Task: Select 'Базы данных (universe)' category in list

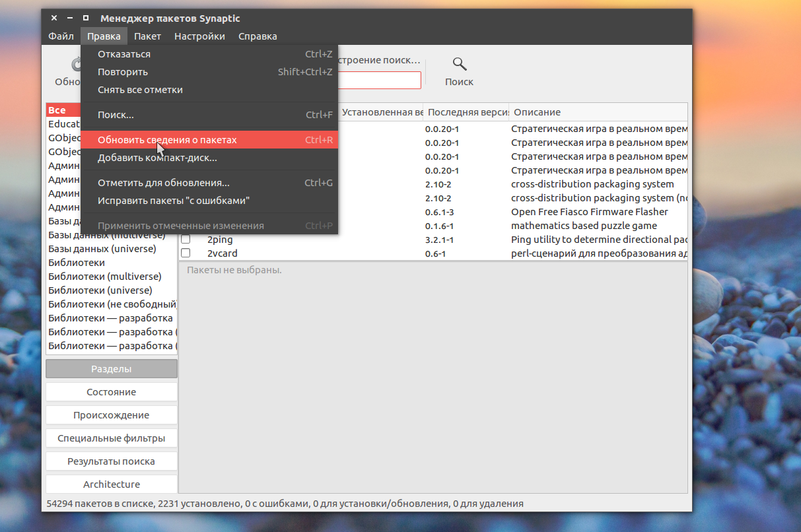Action: pos(102,249)
